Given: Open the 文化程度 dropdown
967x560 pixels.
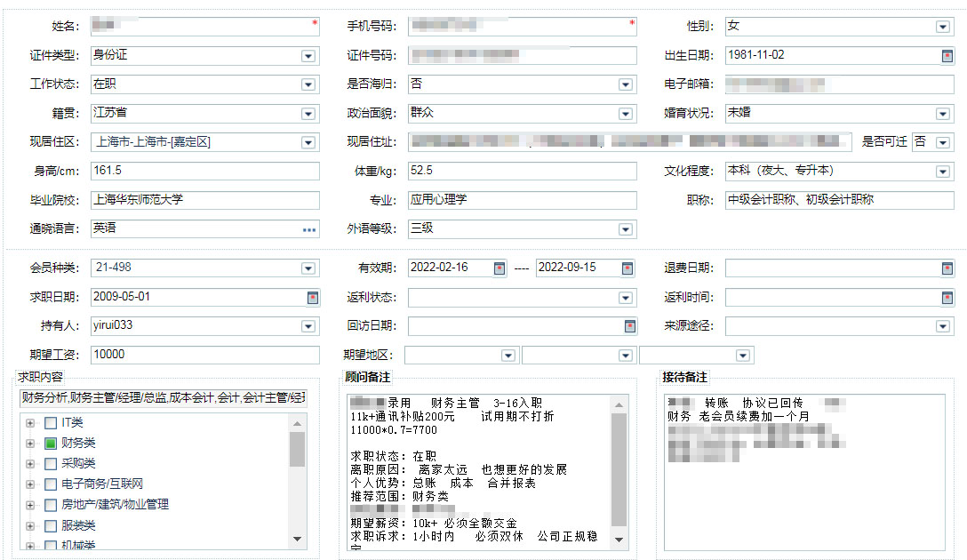Looking at the screenshot, I should [942, 172].
